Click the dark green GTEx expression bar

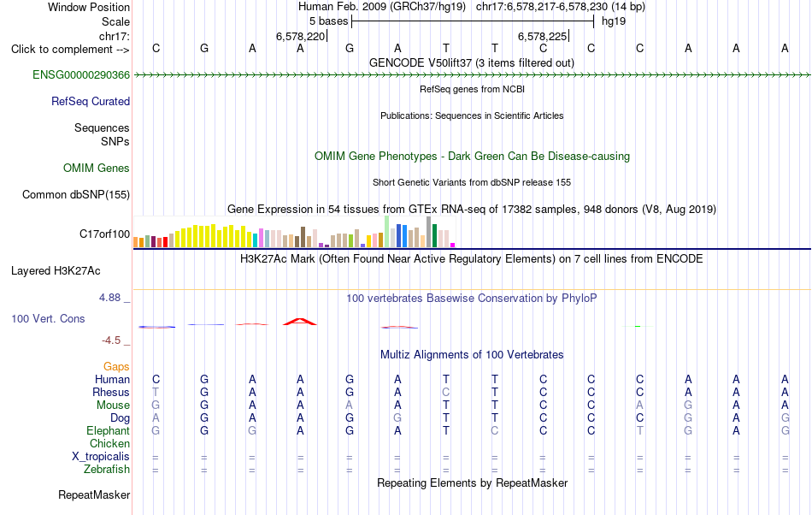coord(434,236)
